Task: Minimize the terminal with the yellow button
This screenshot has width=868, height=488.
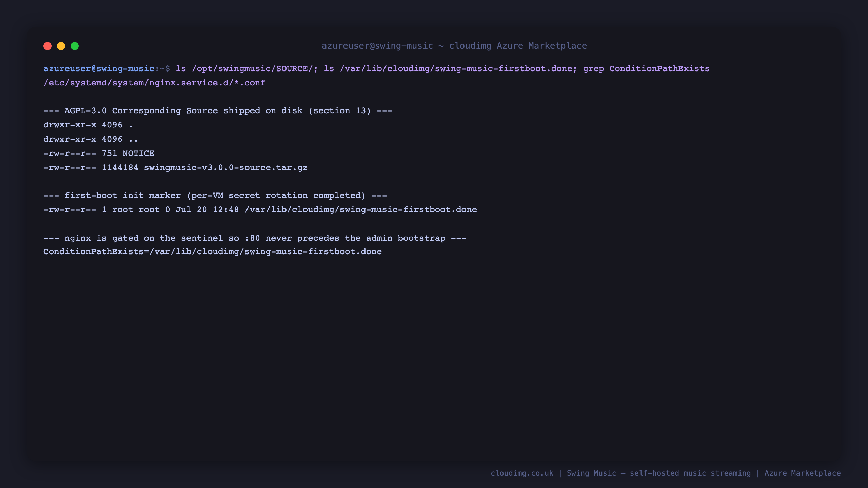Action: (61, 46)
